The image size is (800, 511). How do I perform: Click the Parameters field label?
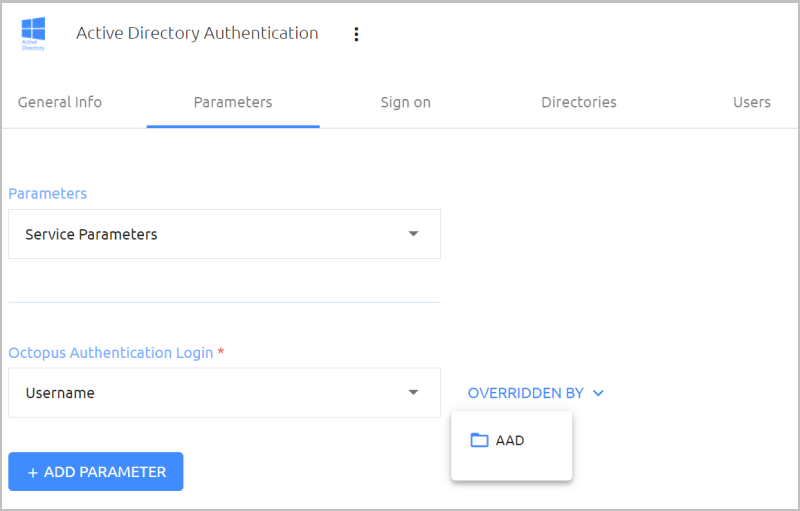click(x=47, y=194)
